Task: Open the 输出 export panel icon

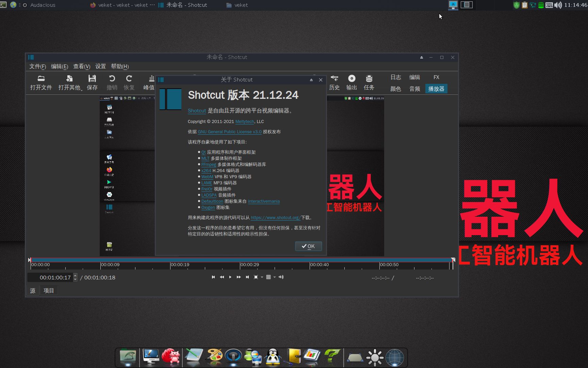Action: tap(352, 83)
